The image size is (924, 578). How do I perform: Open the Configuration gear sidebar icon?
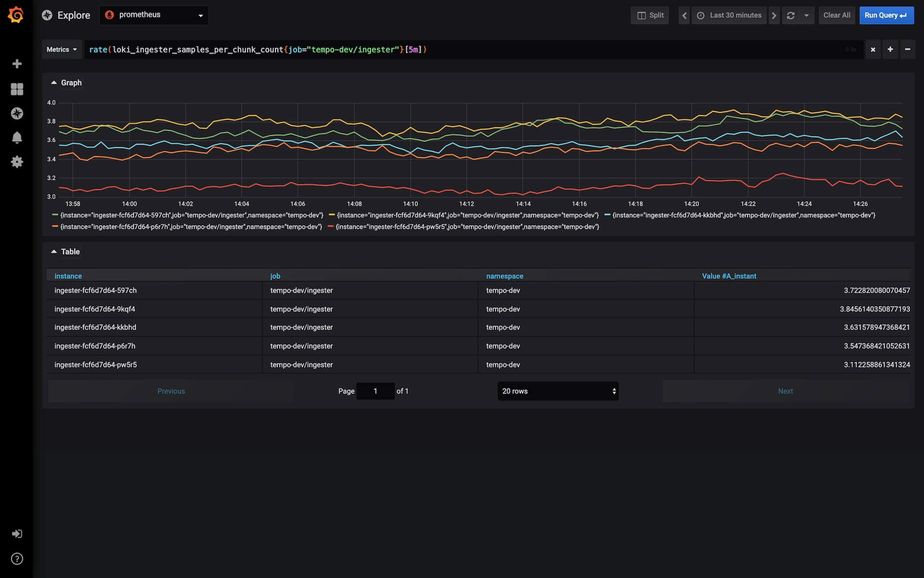pos(17,162)
